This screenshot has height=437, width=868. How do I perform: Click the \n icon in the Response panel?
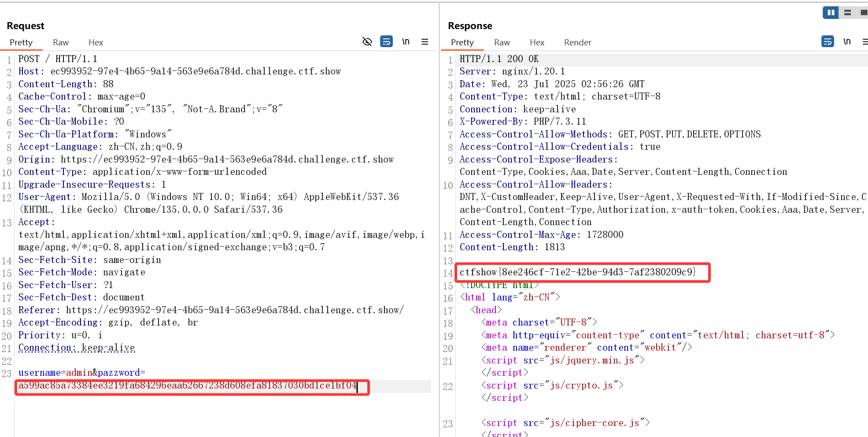[847, 41]
